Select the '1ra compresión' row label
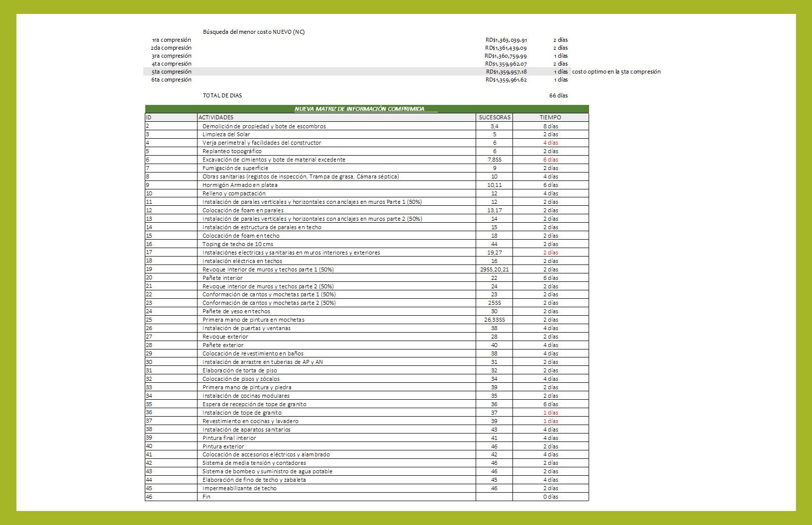812x525 pixels. [x=172, y=40]
